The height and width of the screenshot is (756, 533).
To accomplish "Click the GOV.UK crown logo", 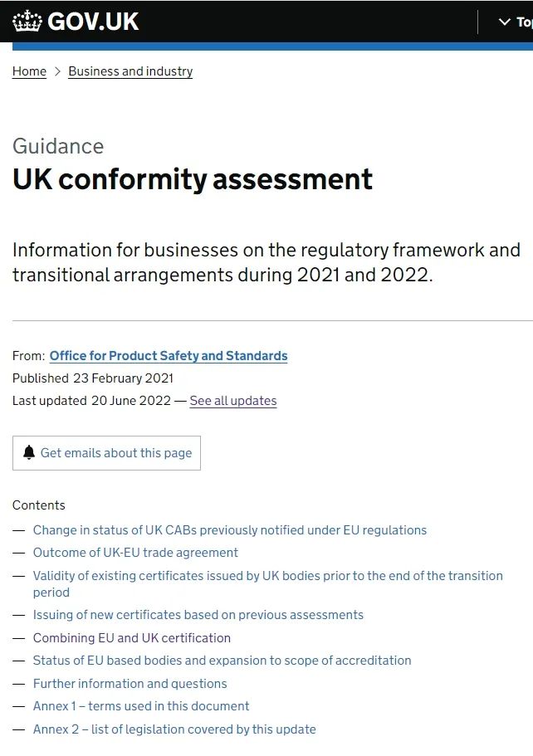I will [x=27, y=22].
